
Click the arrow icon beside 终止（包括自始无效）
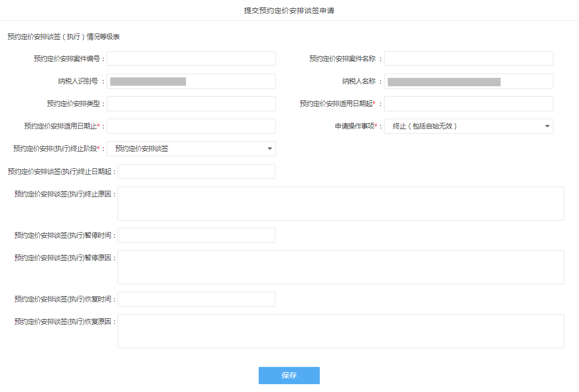[x=547, y=126]
